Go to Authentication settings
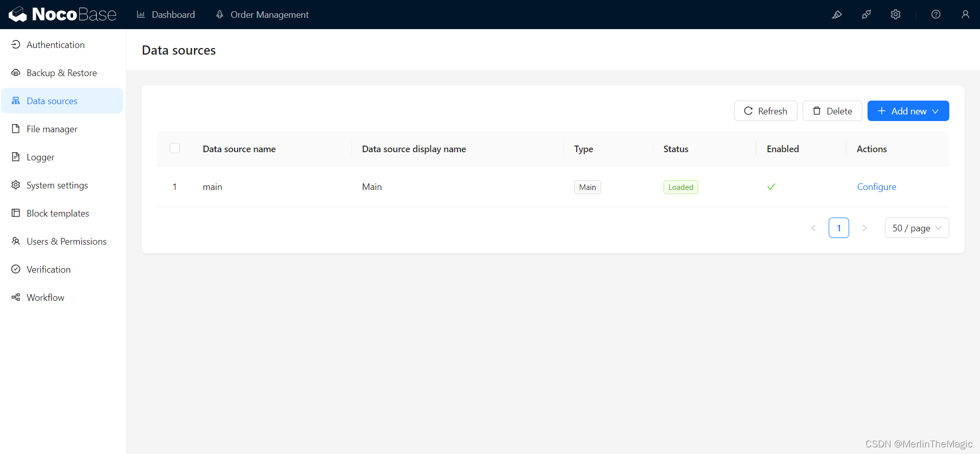 (62, 44)
